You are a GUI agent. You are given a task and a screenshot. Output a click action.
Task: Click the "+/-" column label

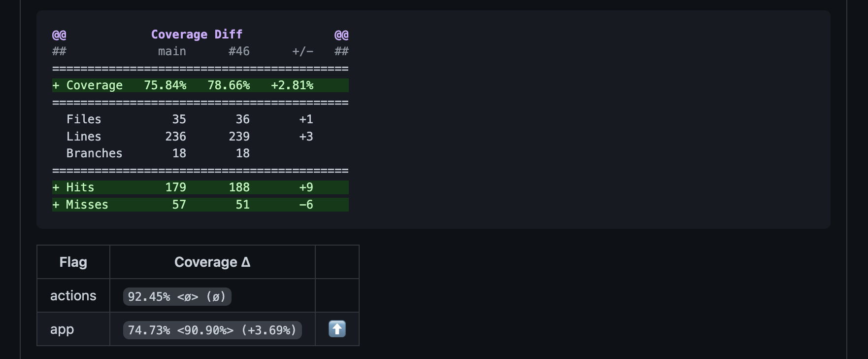(x=302, y=51)
